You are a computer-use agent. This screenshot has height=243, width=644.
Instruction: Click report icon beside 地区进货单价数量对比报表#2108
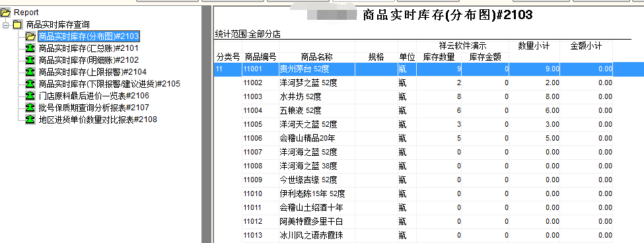[x=30, y=120]
